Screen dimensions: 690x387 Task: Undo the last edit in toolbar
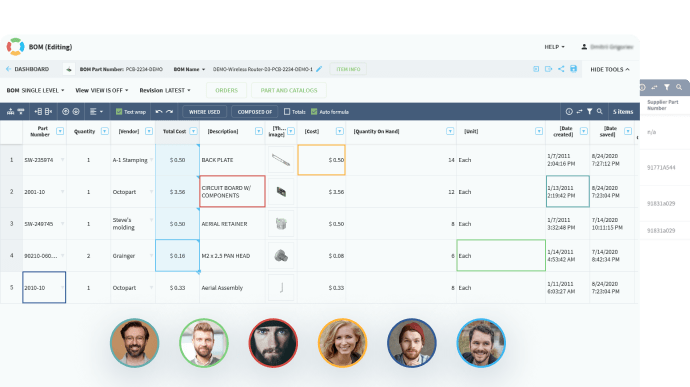tap(159, 112)
